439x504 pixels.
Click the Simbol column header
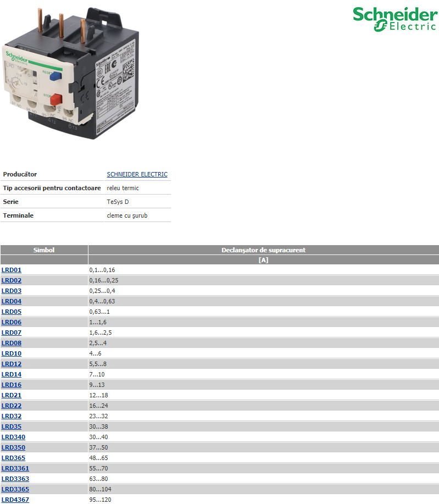[44, 250]
